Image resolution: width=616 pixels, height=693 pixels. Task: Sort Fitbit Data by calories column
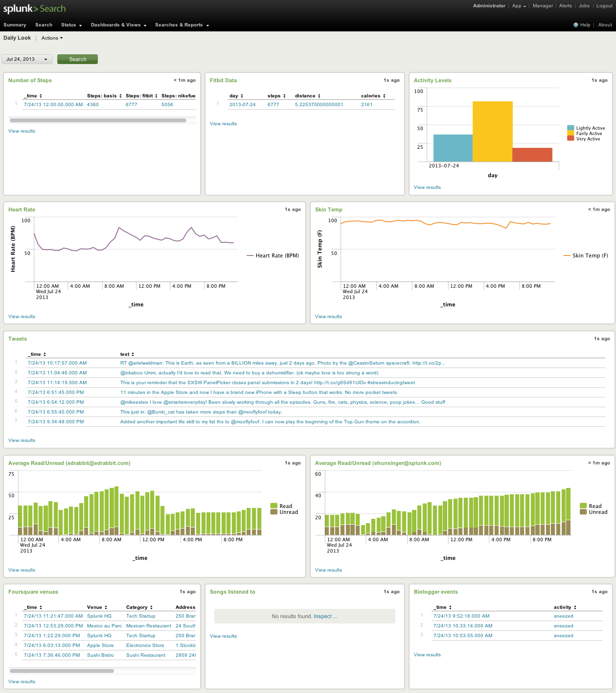pos(373,96)
